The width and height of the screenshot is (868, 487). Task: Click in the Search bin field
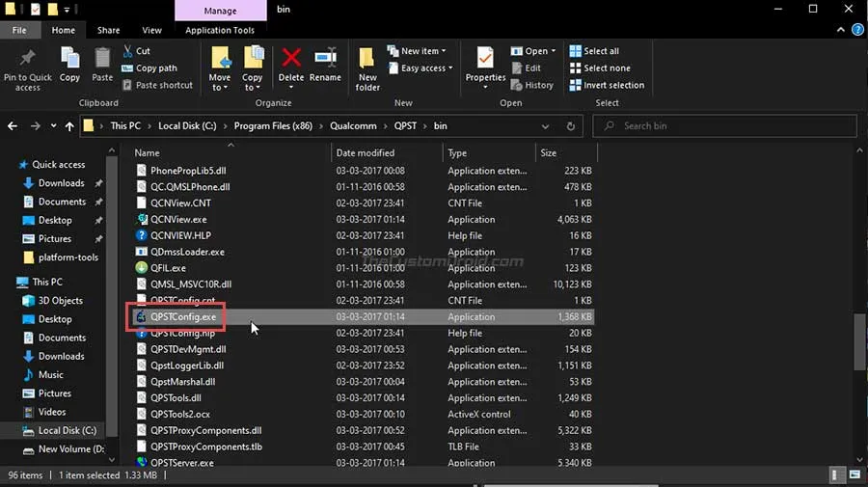(x=724, y=126)
